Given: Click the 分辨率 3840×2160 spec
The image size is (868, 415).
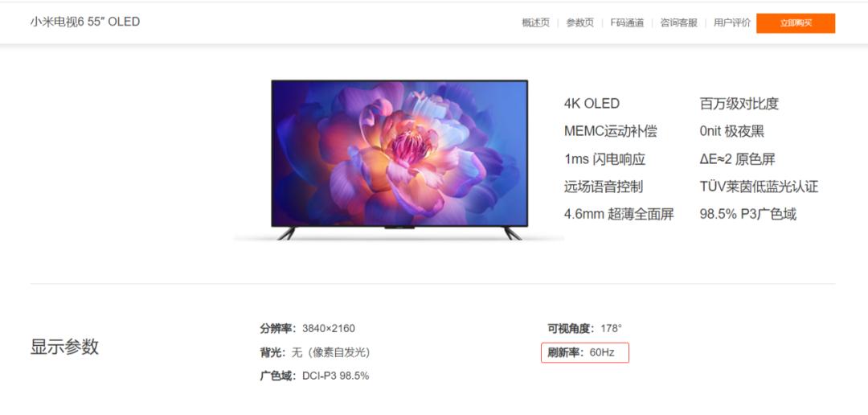Looking at the screenshot, I should pyautogui.click(x=307, y=329).
